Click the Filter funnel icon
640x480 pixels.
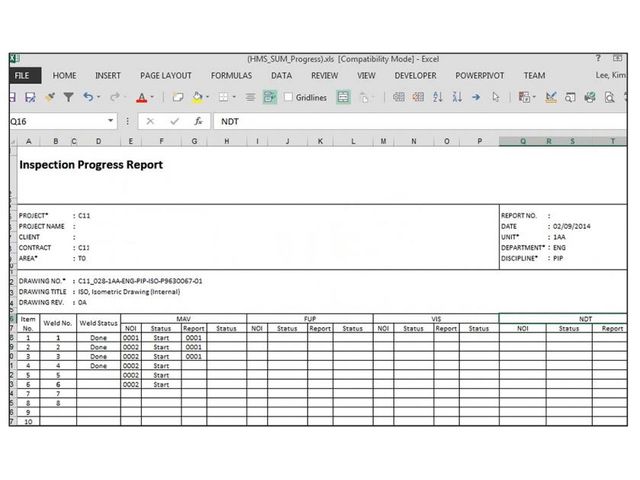(68, 97)
